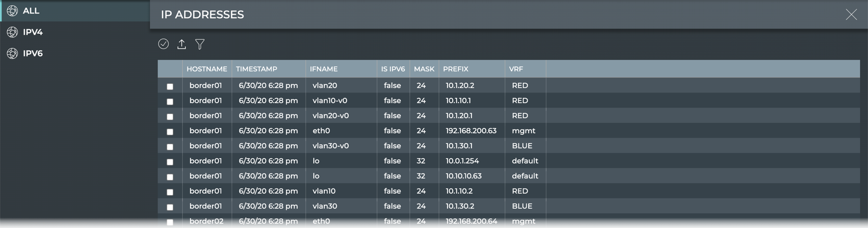Click the globe icon beside IPV4
868x228 pixels.
(12, 32)
